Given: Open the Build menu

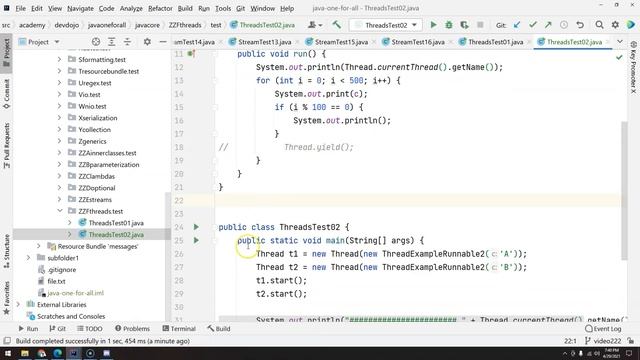Looking at the screenshot, I should pos(185,8).
